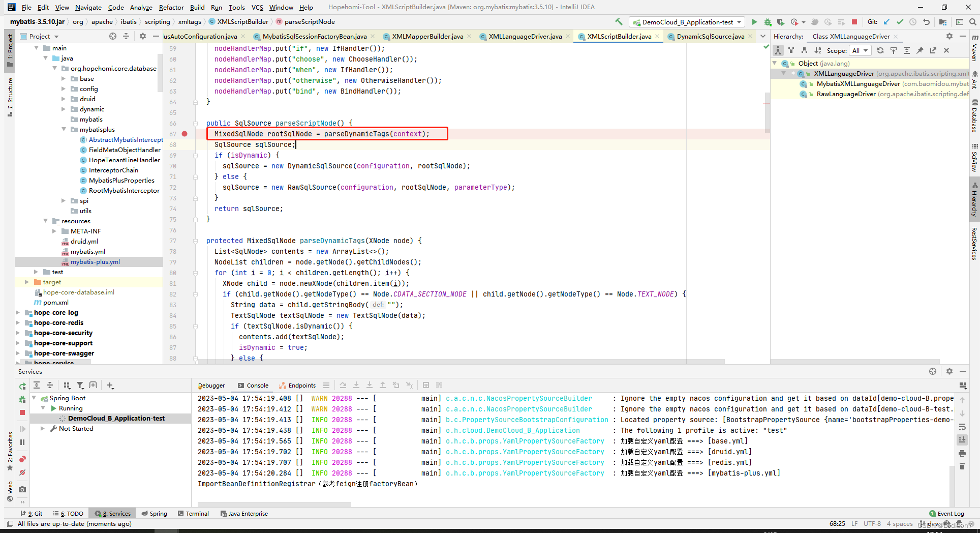Toggle Mute Breakpoints in Services sidebar
The width and height of the screenshot is (980, 533).
22,472
